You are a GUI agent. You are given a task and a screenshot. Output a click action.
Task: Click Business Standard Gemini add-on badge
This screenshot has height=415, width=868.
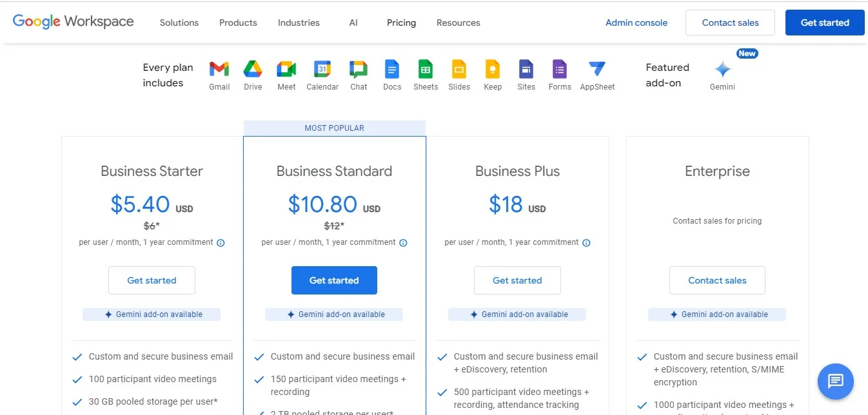pyautogui.click(x=334, y=314)
